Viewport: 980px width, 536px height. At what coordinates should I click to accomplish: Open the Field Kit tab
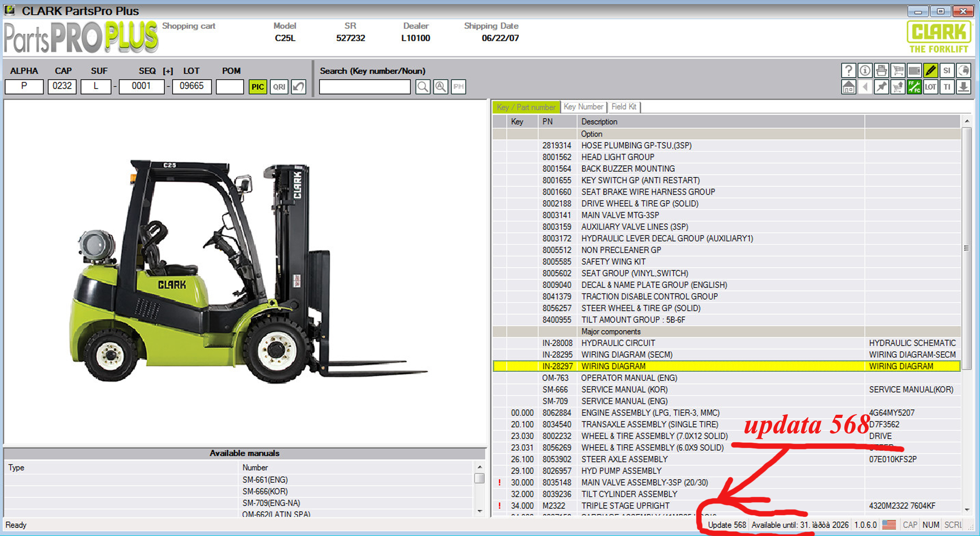(x=624, y=107)
